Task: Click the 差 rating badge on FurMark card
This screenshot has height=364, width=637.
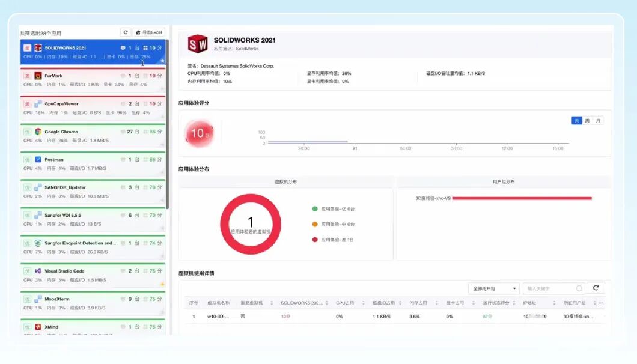Action: 27,76
